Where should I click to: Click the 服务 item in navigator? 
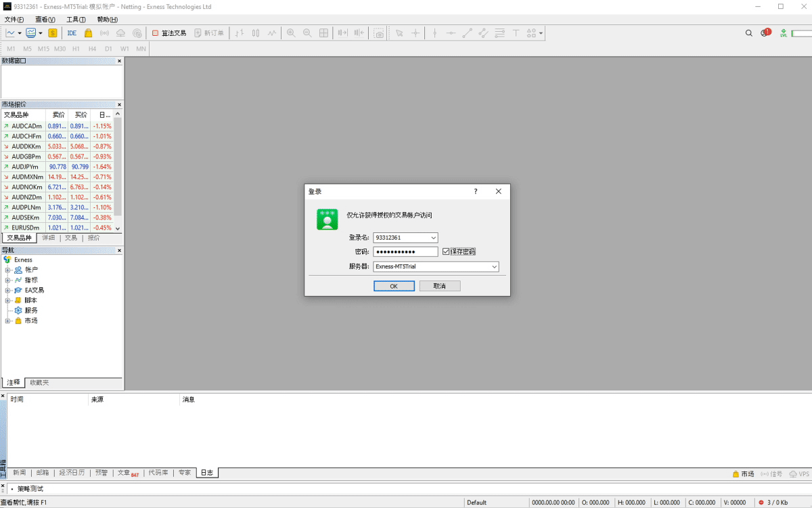click(31, 310)
